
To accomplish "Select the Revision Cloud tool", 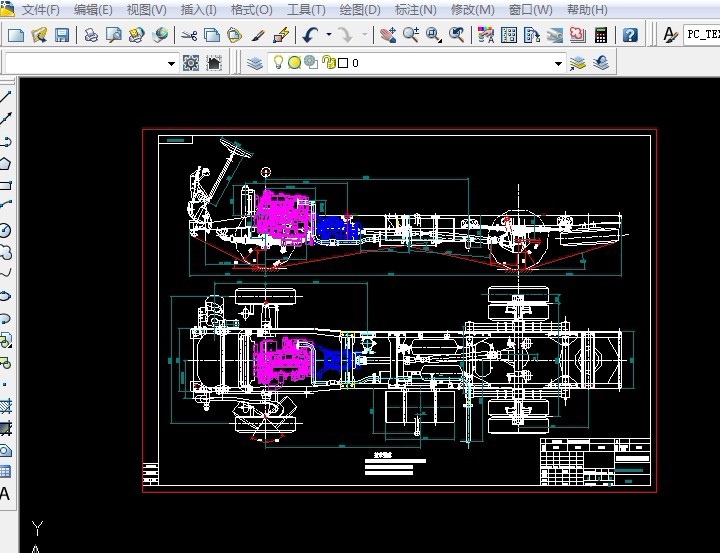I will point(6,252).
